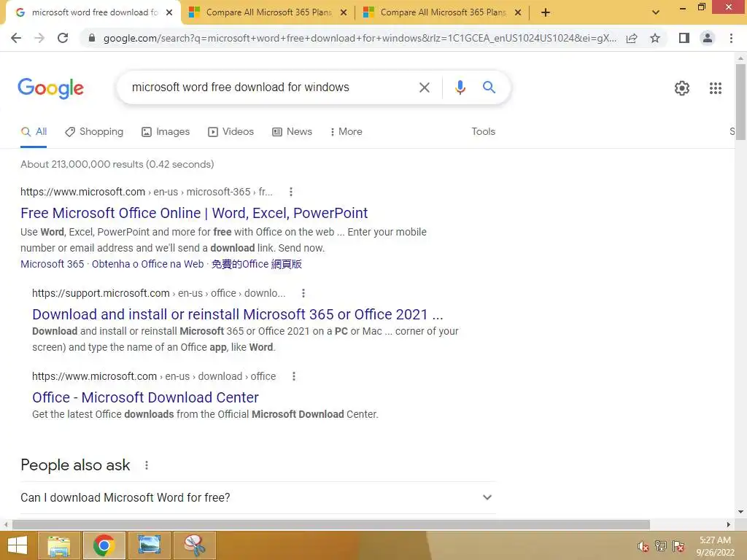Open the Snipping Tool from the taskbar
The height and width of the screenshot is (560, 747).
pos(194,545)
